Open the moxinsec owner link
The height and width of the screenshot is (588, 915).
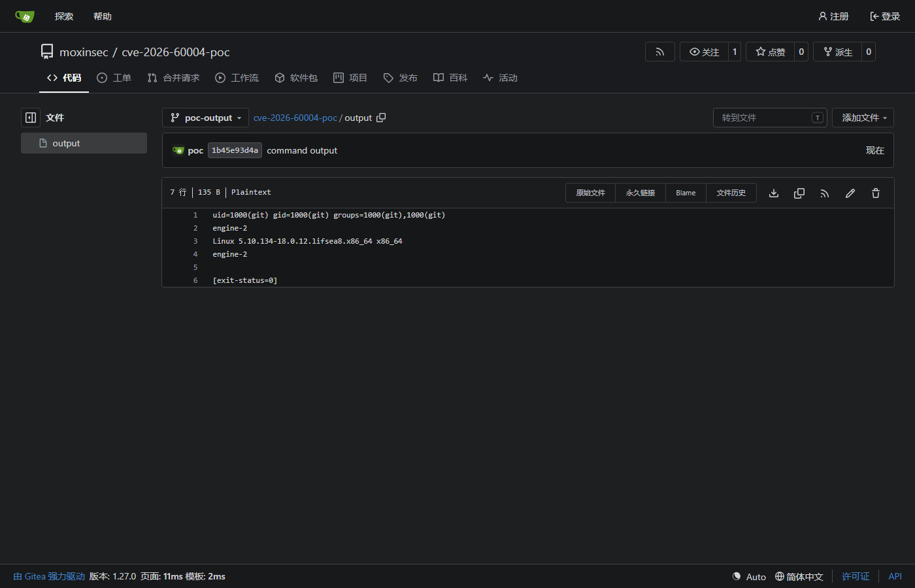[84, 52]
